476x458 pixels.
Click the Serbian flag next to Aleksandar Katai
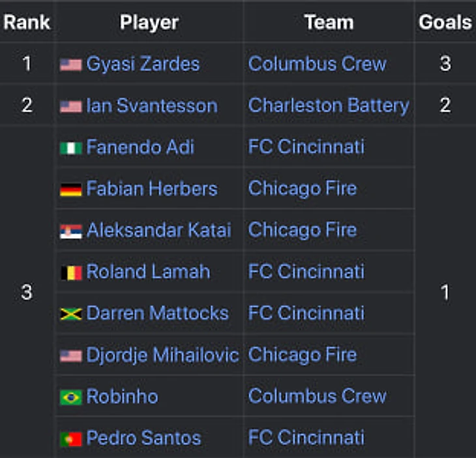coord(70,231)
